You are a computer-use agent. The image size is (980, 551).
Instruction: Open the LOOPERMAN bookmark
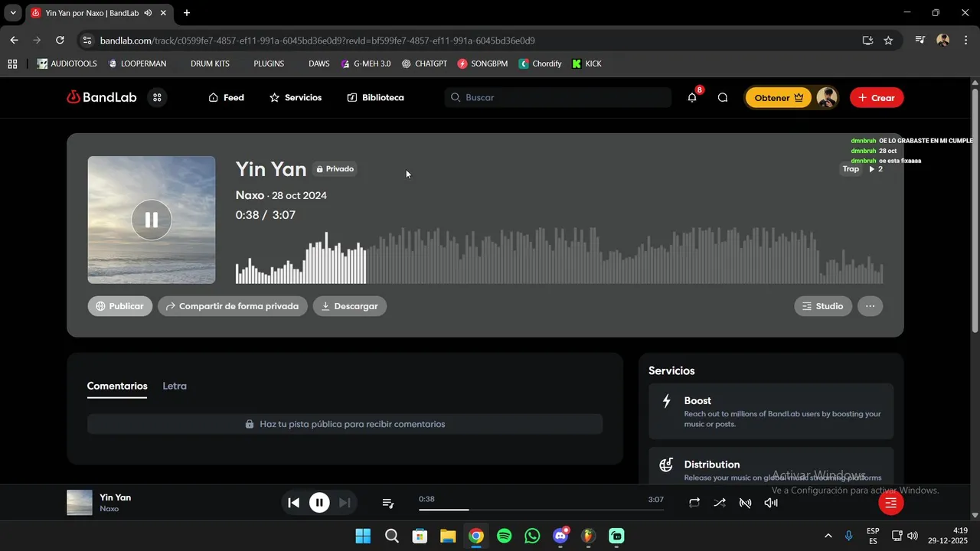(137, 64)
